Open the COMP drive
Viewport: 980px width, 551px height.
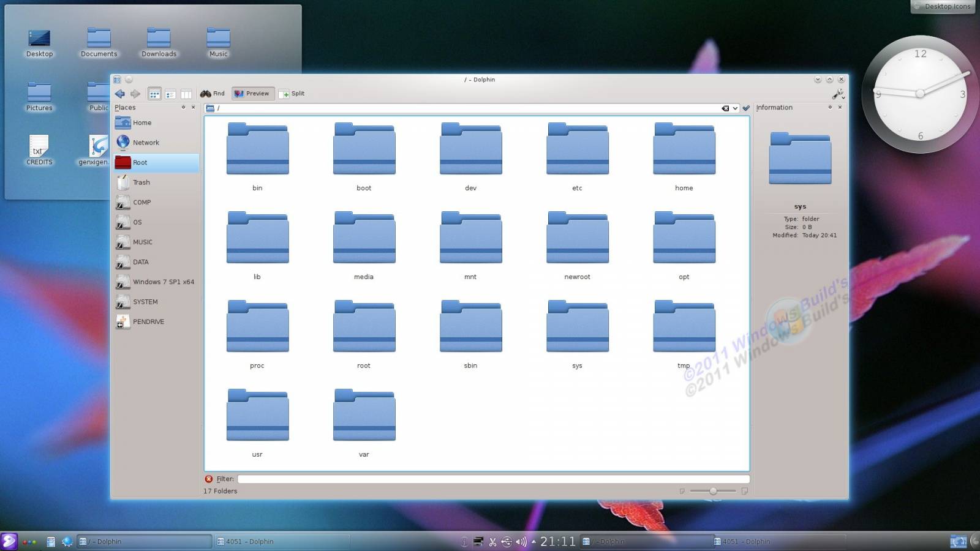(x=156, y=202)
